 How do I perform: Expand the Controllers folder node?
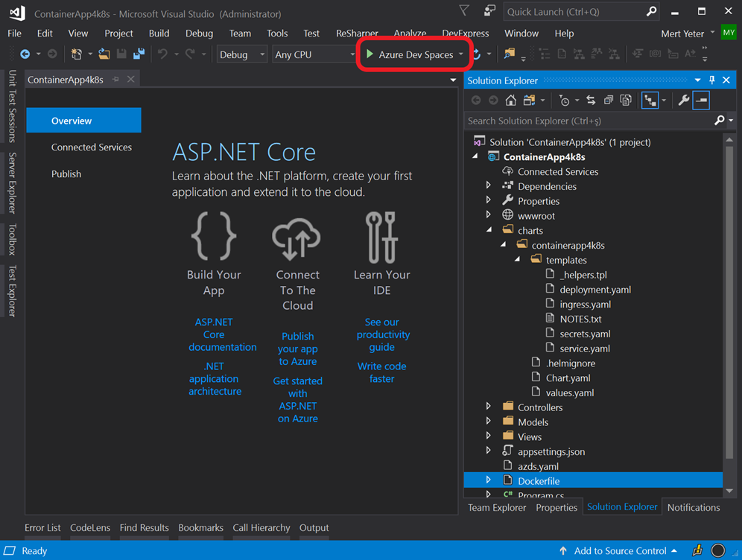click(489, 407)
